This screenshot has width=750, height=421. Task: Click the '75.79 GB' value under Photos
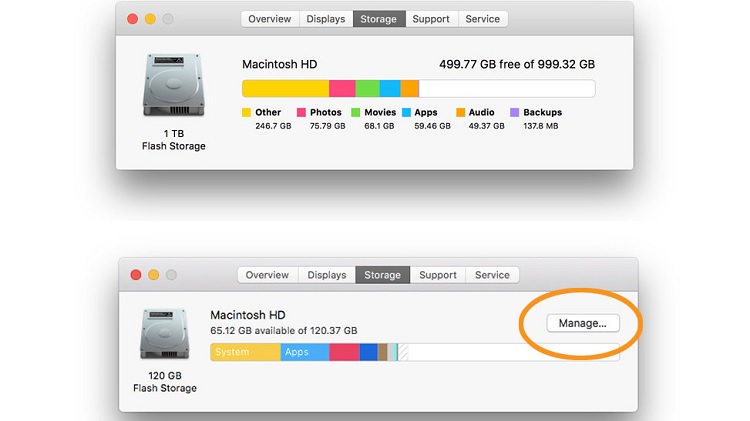click(x=328, y=126)
